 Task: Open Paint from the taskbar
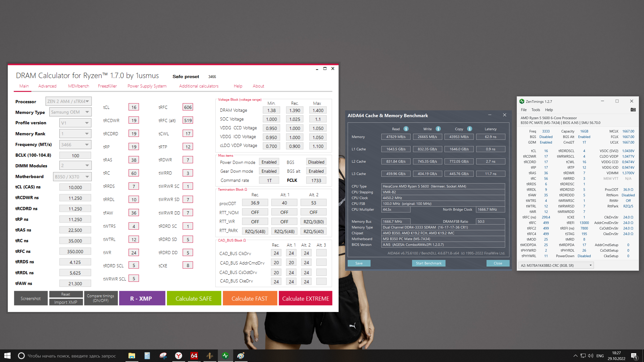pyautogui.click(x=241, y=355)
